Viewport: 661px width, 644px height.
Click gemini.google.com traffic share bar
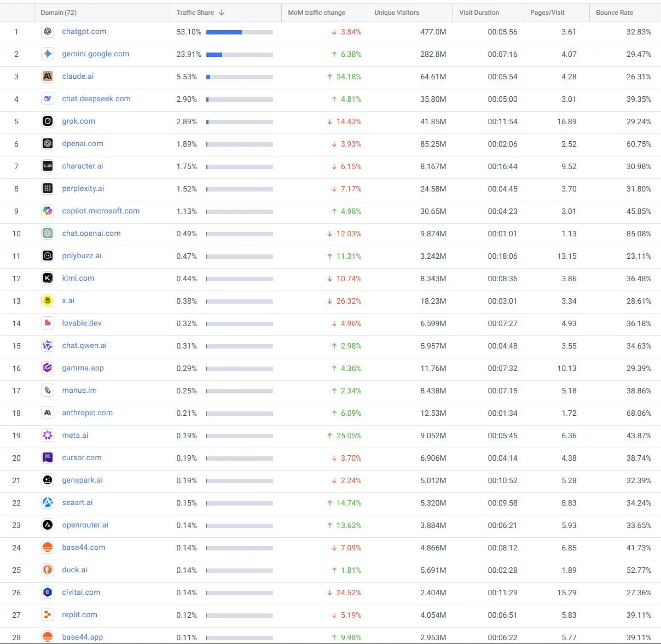pos(240,55)
